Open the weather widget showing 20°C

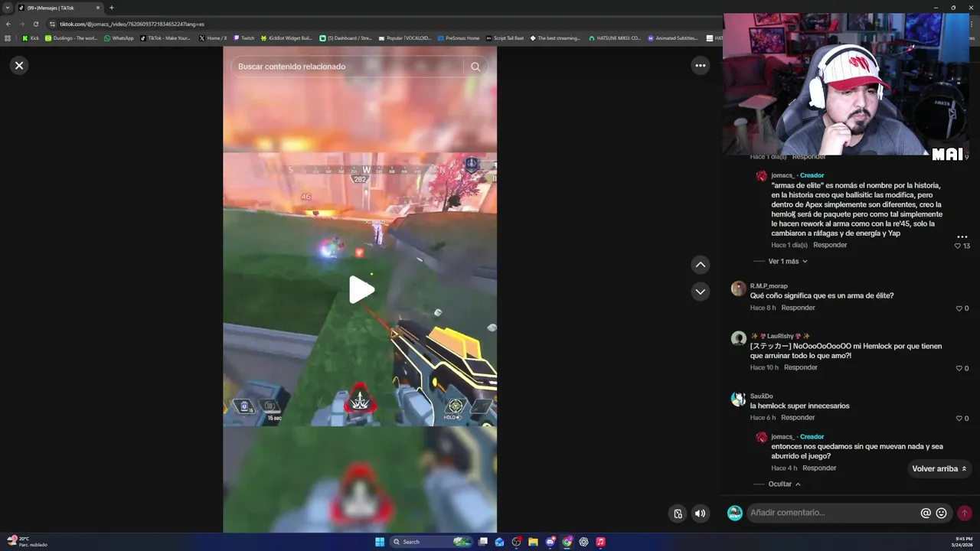tap(27, 542)
